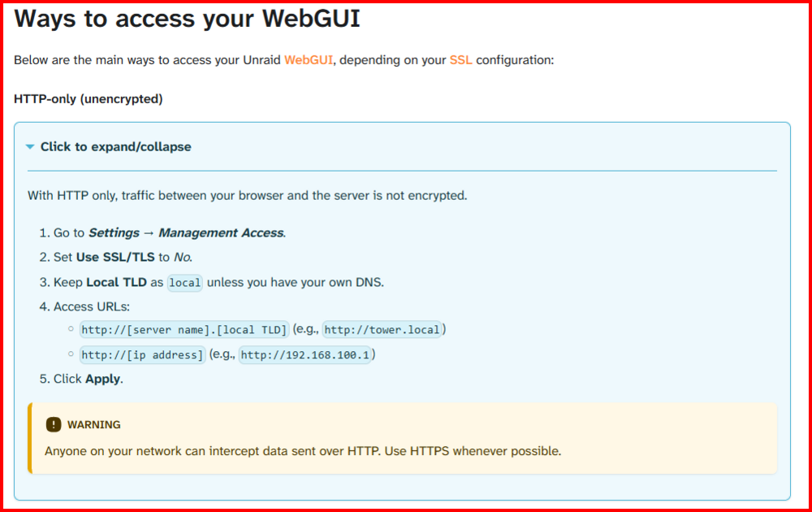Screen dimensions: 812x512
Task: Select the "local" inline code snippet
Action: coord(185,283)
